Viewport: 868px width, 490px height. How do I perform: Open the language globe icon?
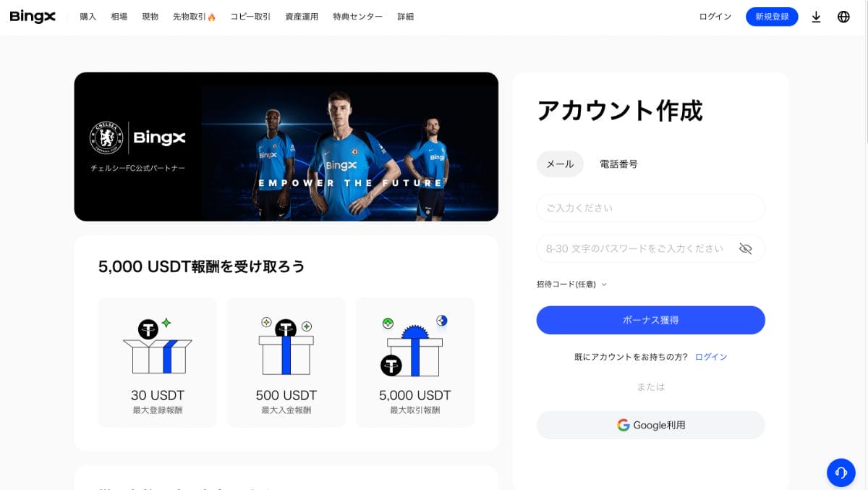click(843, 17)
